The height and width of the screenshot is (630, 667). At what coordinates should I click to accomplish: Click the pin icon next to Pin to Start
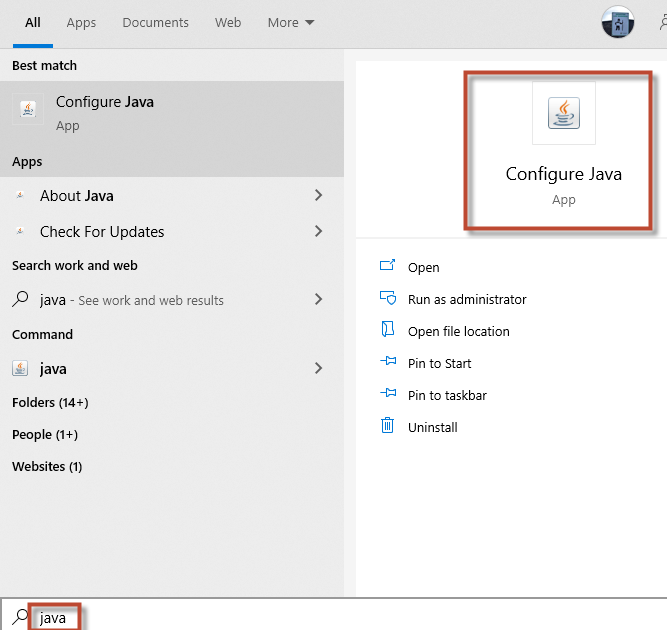[388, 361]
